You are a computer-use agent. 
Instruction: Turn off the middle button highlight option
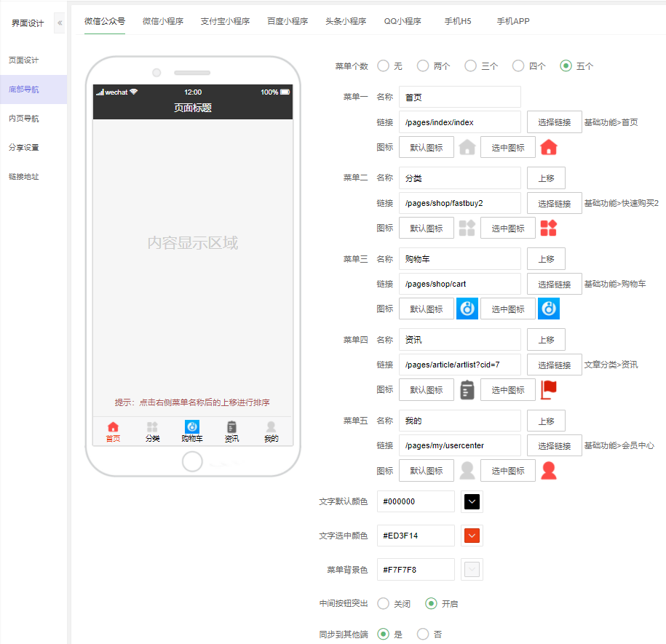click(x=384, y=603)
